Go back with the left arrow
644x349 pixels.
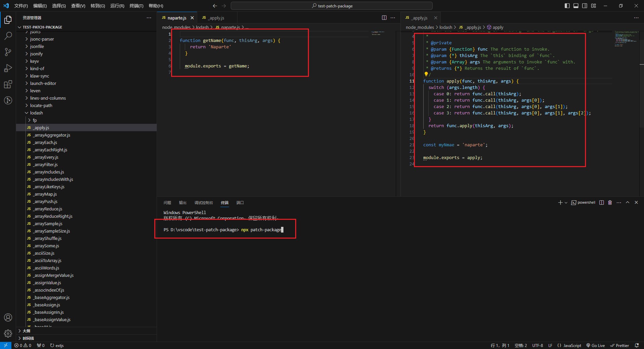click(215, 6)
